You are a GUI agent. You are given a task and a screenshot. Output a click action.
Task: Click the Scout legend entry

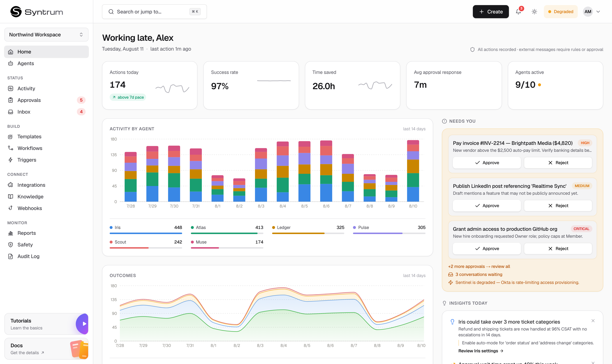[146, 244]
